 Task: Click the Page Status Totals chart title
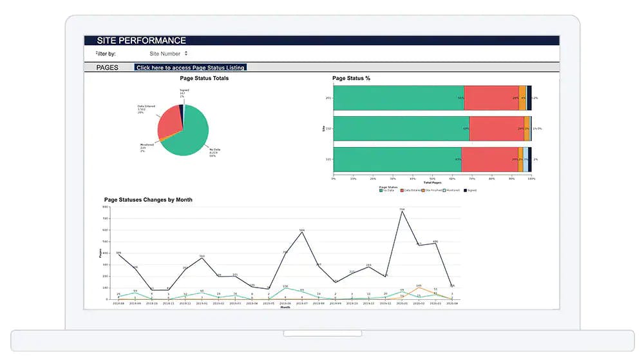click(x=204, y=78)
